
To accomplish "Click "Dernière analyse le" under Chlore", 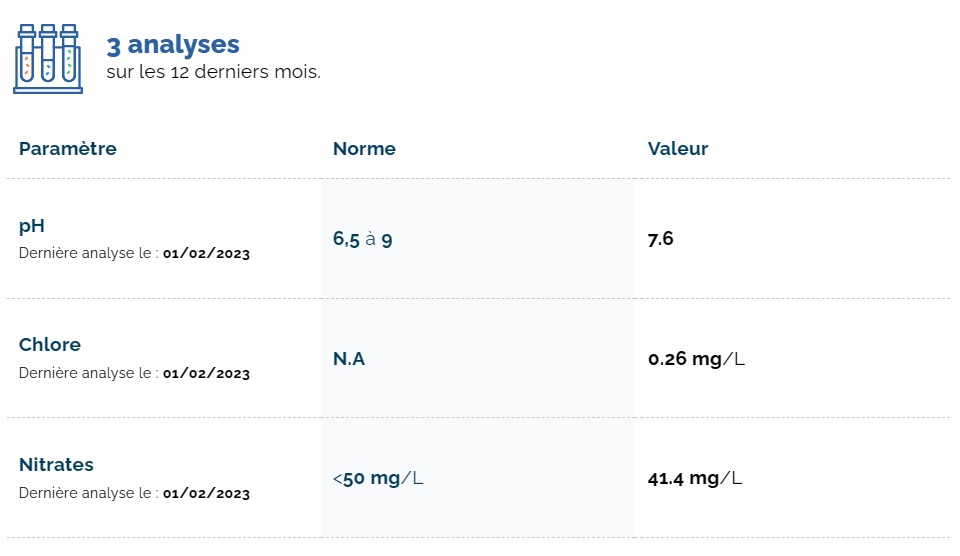I will pos(88,374).
